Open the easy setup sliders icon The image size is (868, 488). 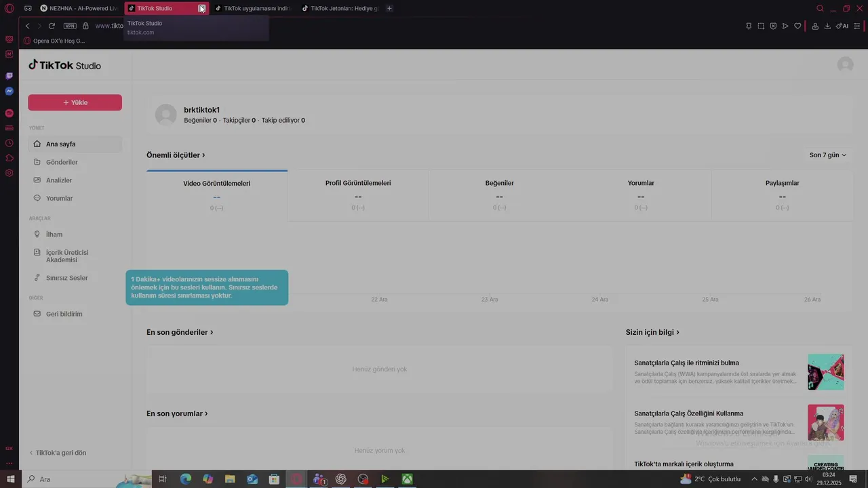857,26
